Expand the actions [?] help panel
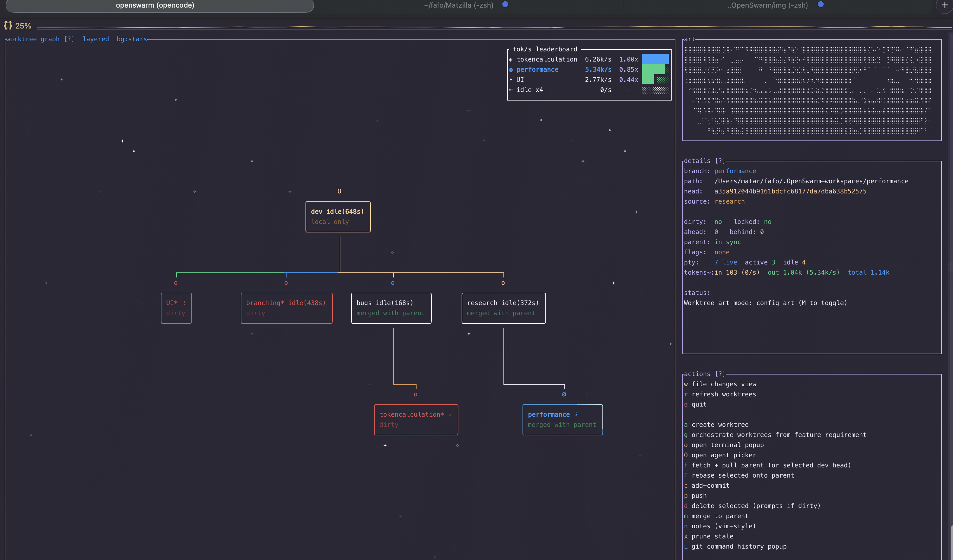953x560 pixels. (720, 374)
